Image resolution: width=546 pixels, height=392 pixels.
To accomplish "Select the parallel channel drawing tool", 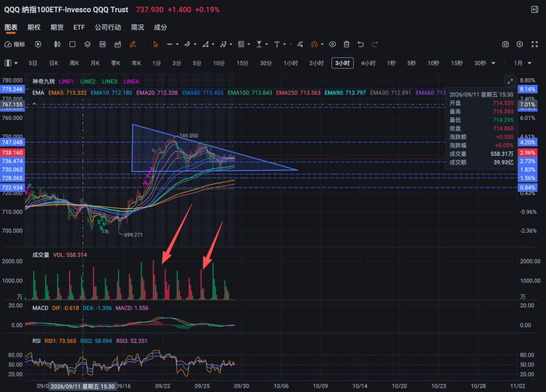I will coord(187,44).
